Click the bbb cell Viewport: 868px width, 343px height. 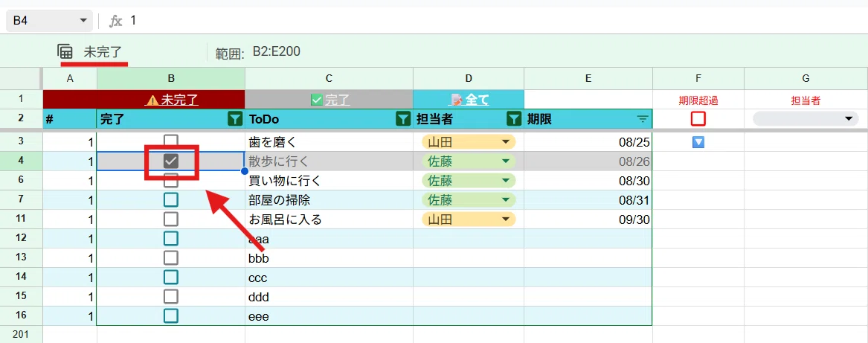click(x=329, y=258)
